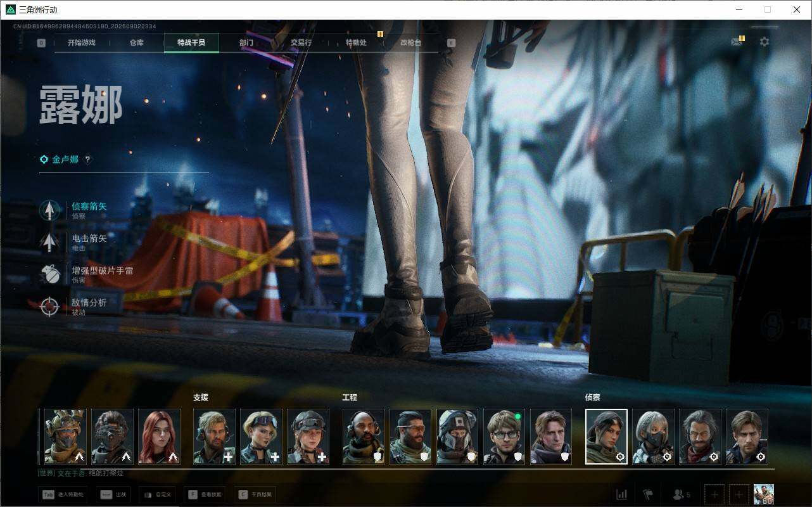812x507 pixels.
Task: Select the dark gas-mask operator portrait
Action: [x=113, y=437]
